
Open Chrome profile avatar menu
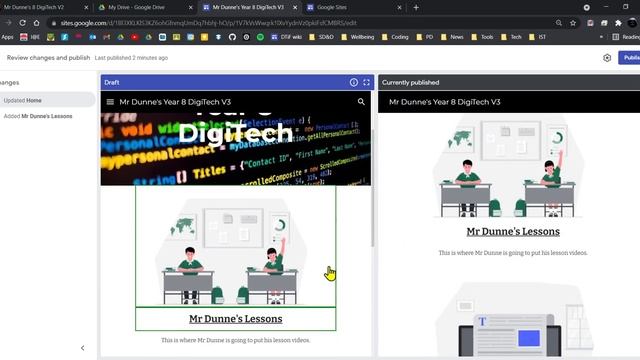(633, 23)
